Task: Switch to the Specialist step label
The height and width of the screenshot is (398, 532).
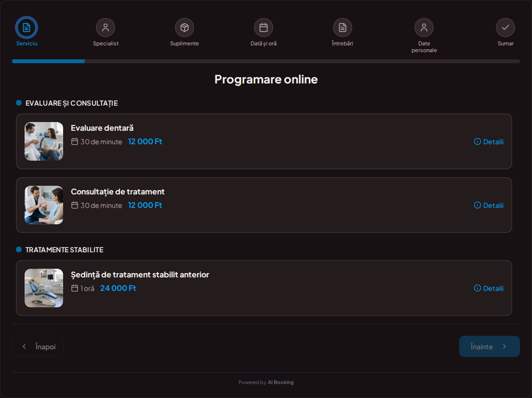Action: coord(106,43)
